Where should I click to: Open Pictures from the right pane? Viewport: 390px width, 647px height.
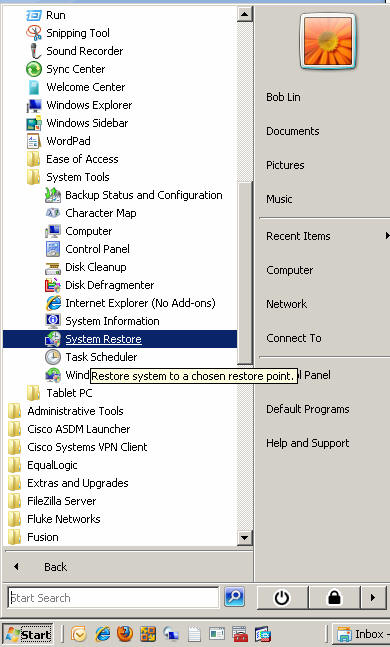[285, 165]
